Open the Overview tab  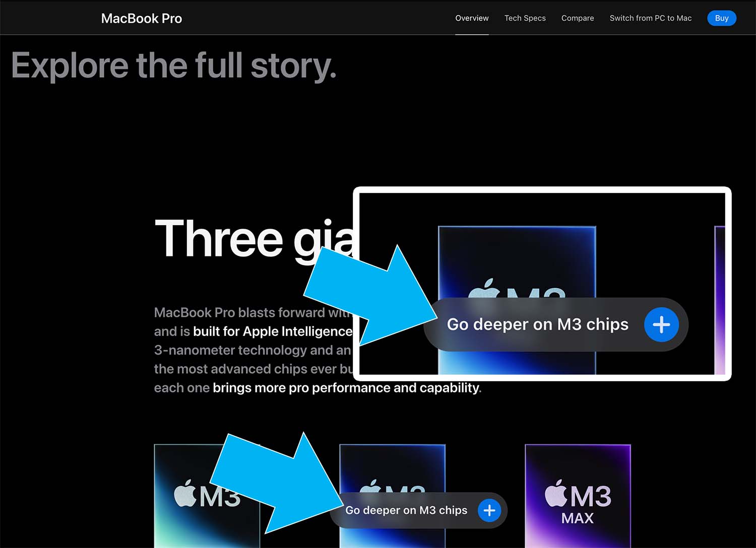pos(472,18)
